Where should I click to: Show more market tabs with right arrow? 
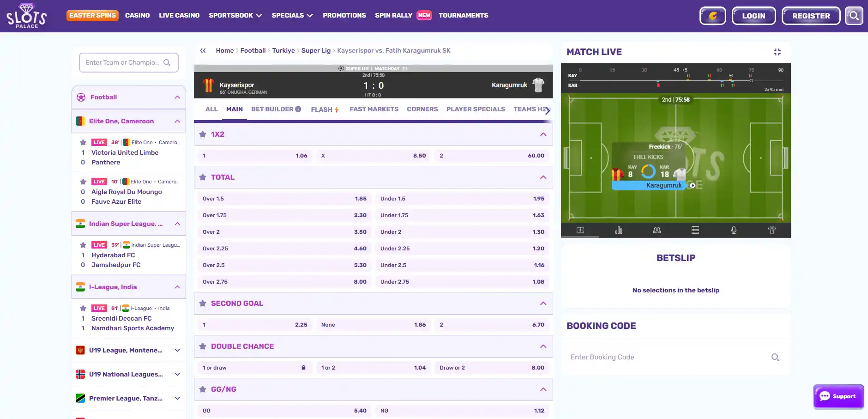click(x=548, y=110)
